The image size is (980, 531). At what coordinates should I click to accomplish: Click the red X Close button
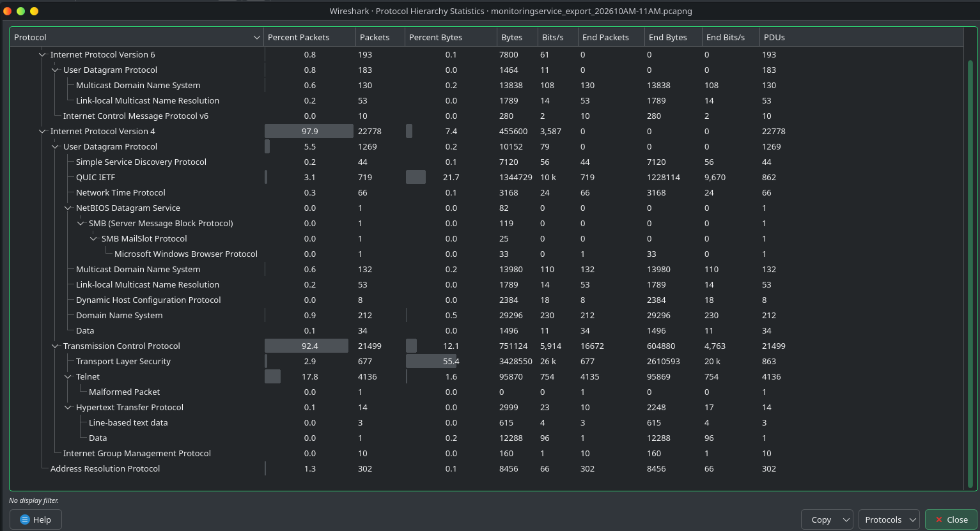(x=951, y=519)
